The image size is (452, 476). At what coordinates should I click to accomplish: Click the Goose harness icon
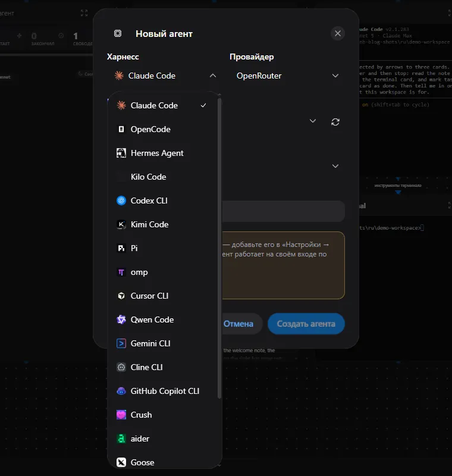click(121, 462)
